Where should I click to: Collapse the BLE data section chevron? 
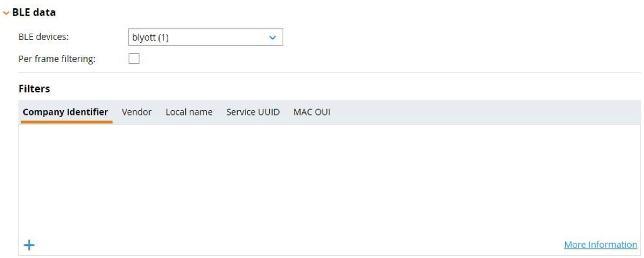click(x=6, y=12)
